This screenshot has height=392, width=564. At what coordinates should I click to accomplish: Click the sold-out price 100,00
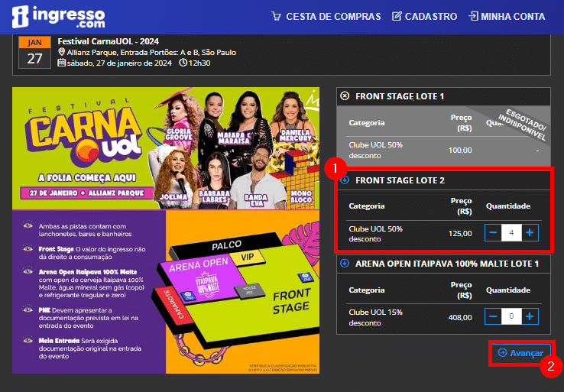point(460,151)
